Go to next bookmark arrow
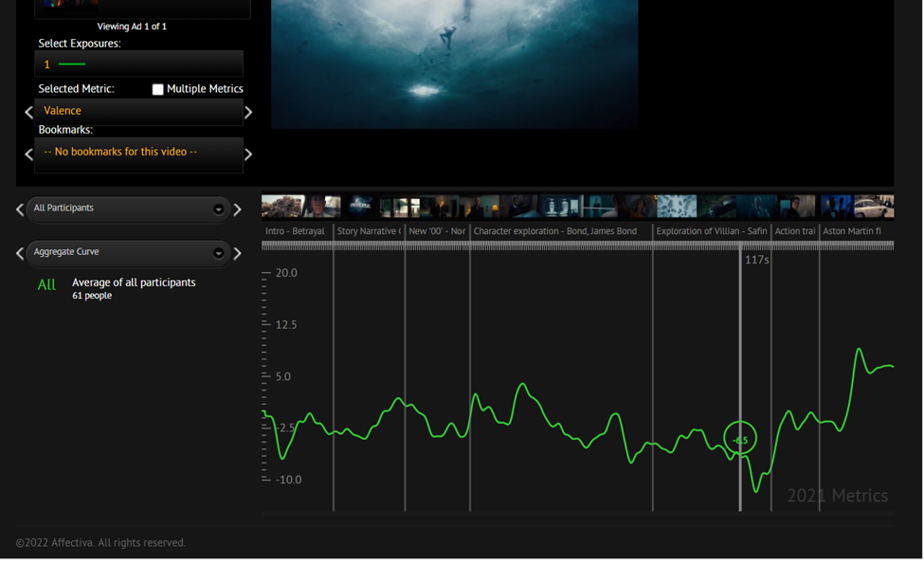Viewport: 924px width, 564px height. pyautogui.click(x=248, y=155)
